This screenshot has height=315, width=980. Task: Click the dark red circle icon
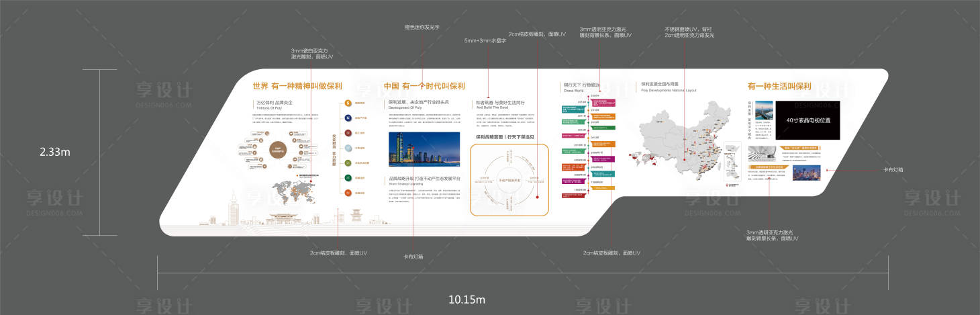tap(348, 133)
